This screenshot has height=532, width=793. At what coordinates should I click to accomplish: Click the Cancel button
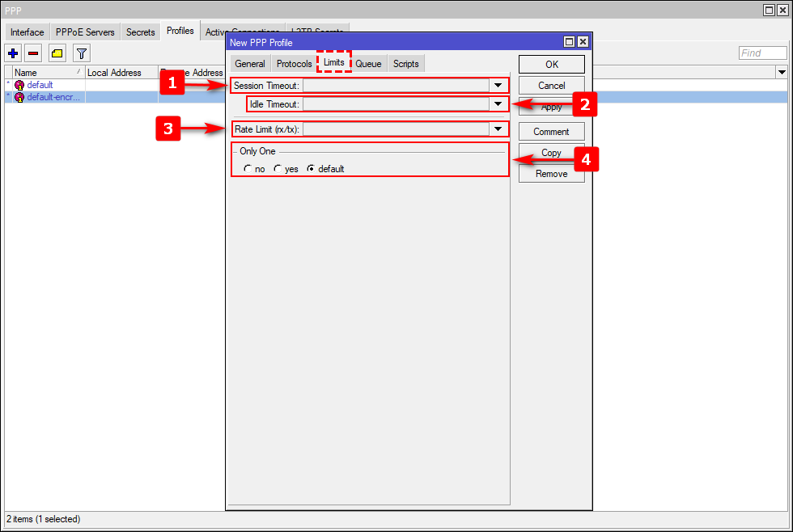click(x=551, y=86)
